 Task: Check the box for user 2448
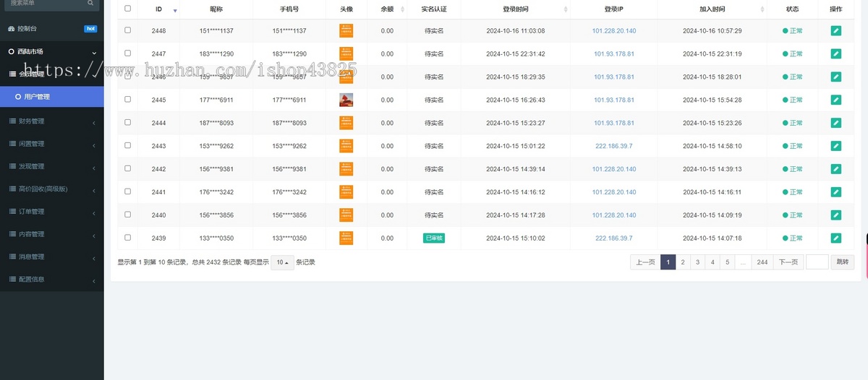128,30
